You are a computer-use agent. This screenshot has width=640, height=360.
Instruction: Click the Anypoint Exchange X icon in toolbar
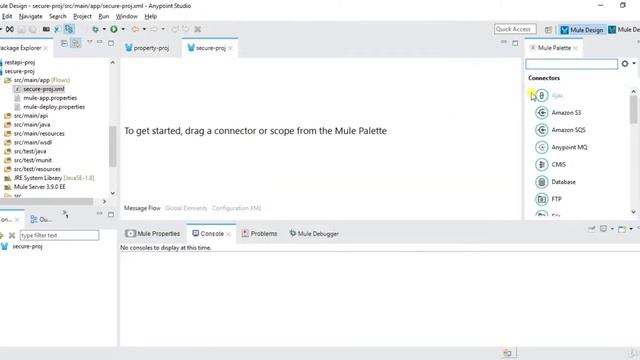click(x=10, y=29)
